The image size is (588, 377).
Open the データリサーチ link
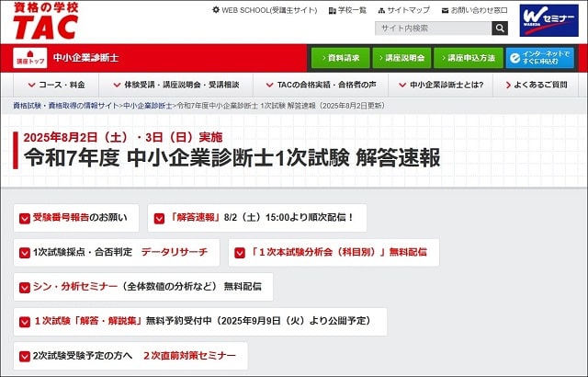117,253
